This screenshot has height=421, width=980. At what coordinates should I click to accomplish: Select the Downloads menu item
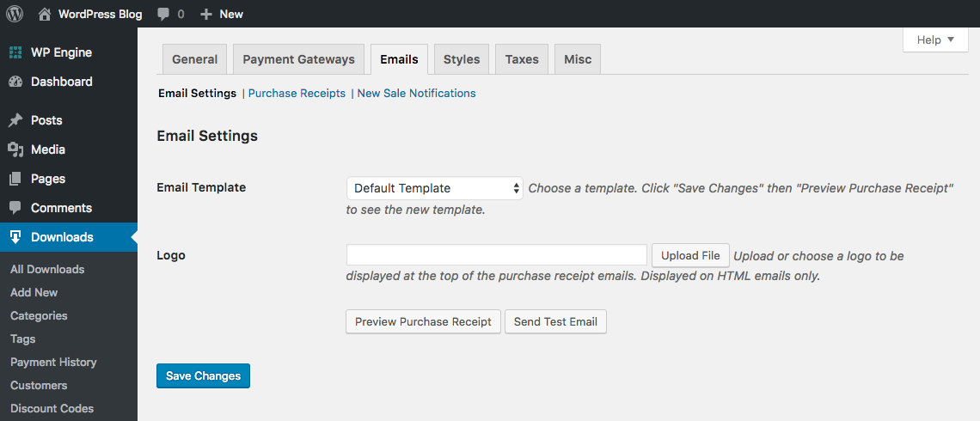(x=69, y=237)
